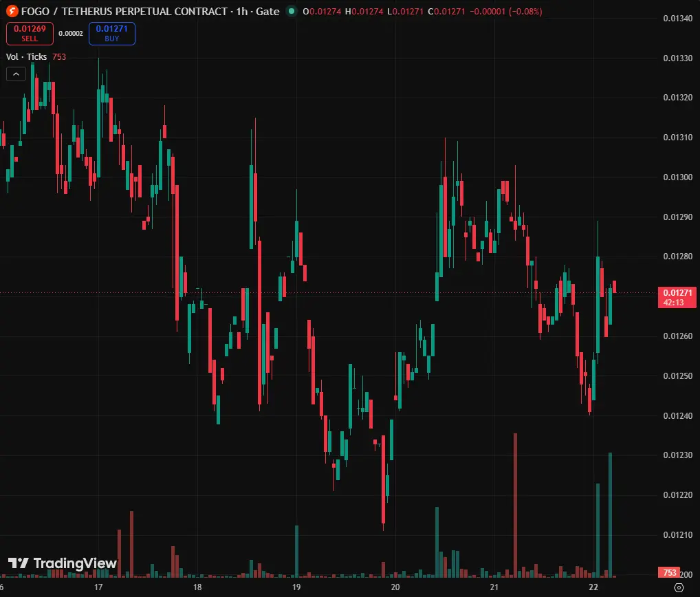Click the high value H0.01274

[x=364, y=11]
